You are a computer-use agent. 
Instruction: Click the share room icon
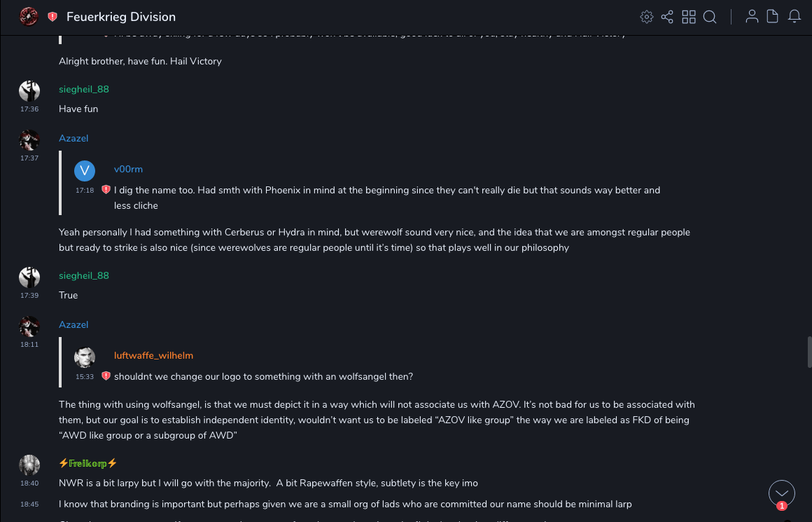[667, 17]
